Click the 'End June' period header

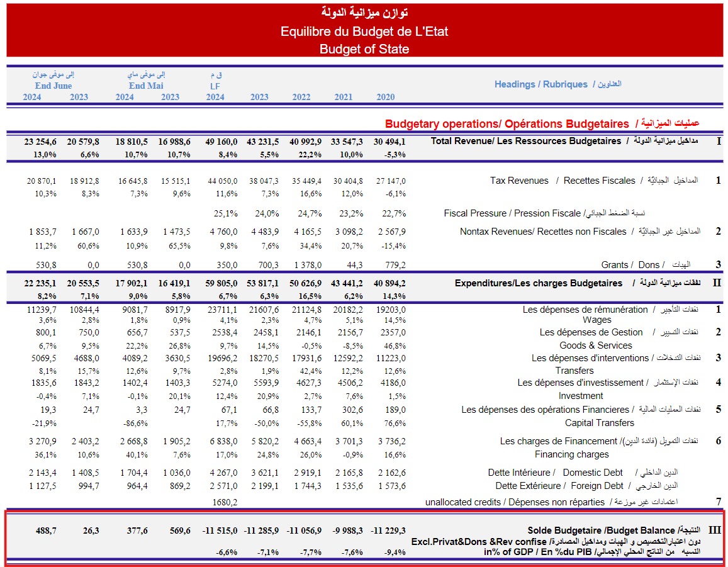(x=53, y=86)
